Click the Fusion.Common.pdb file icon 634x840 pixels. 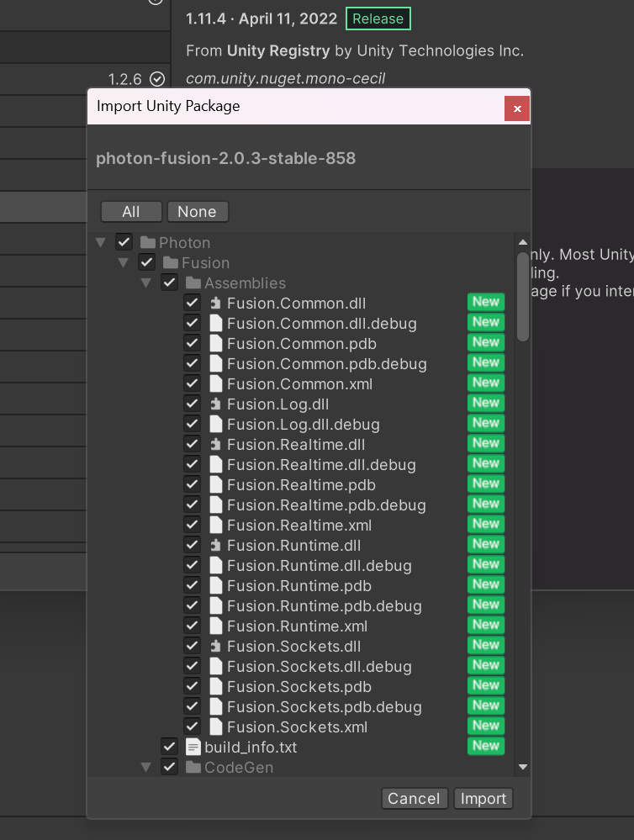point(215,343)
